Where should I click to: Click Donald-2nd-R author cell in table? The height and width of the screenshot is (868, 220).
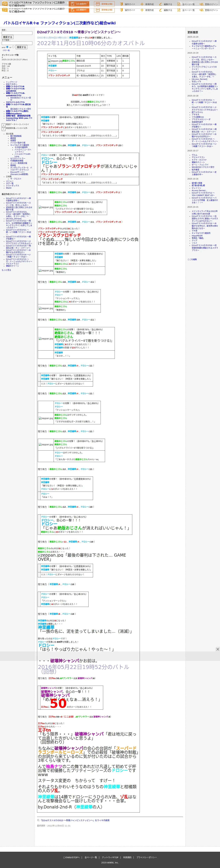tap(87, 66)
